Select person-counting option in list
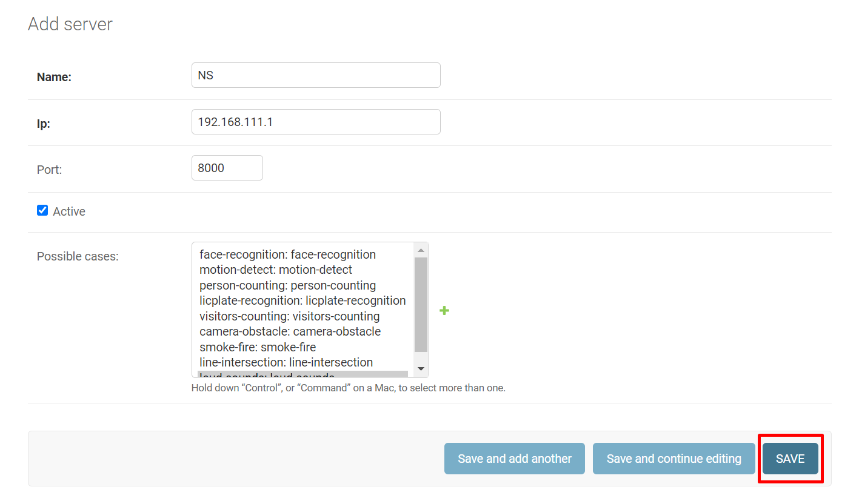The height and width of the screenshot is (504, 859). click(287, 285)
